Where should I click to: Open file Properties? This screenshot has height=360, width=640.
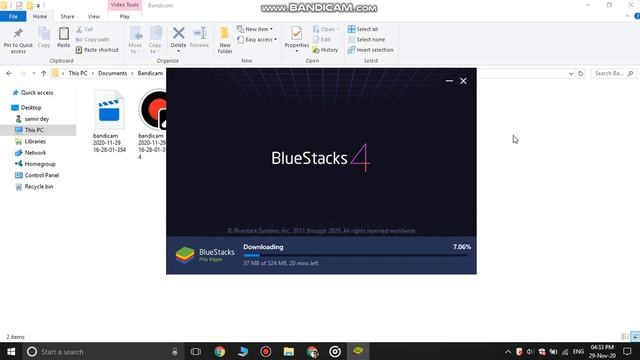(x=297, y=39)
